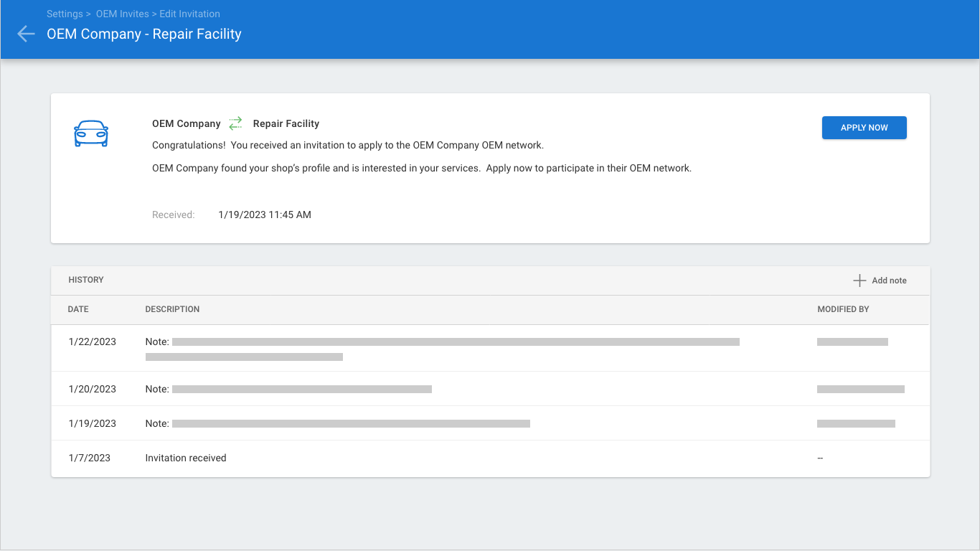Click the Received: label
Screen dimensions: 980x551
[174, 215]
